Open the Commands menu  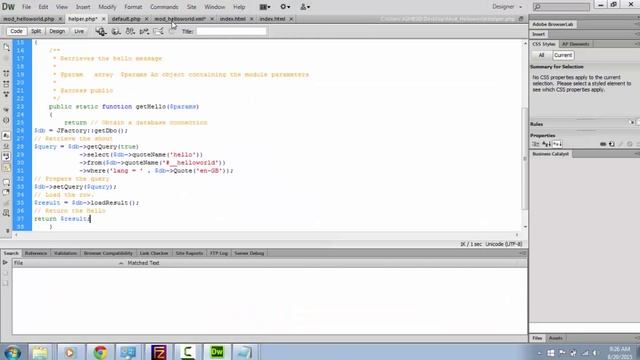(164, 7)
